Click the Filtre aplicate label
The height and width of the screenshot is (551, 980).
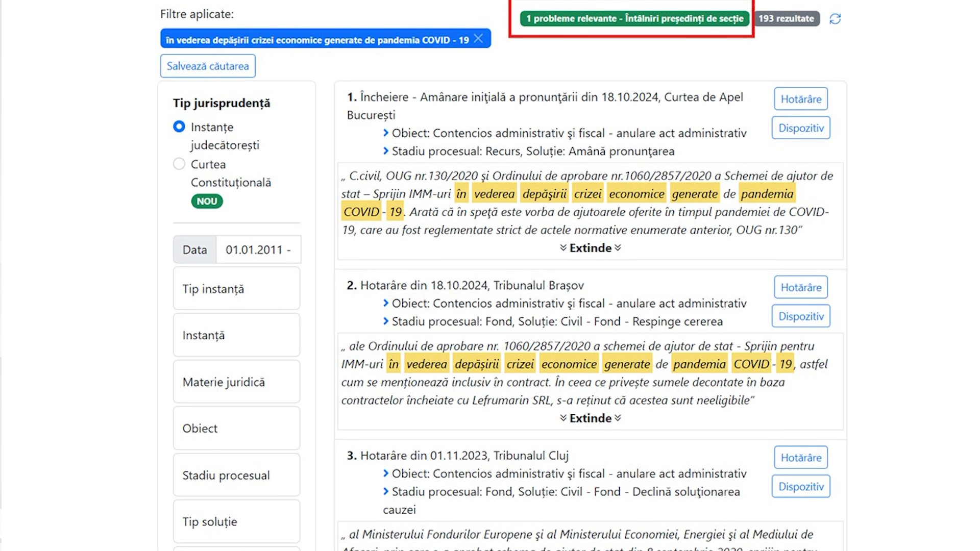coord(197,14)
